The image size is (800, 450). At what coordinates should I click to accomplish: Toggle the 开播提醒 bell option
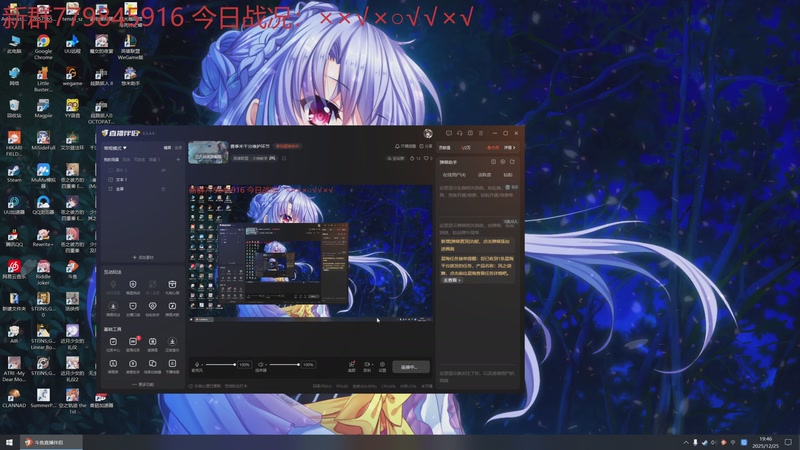tap(405, 146)
